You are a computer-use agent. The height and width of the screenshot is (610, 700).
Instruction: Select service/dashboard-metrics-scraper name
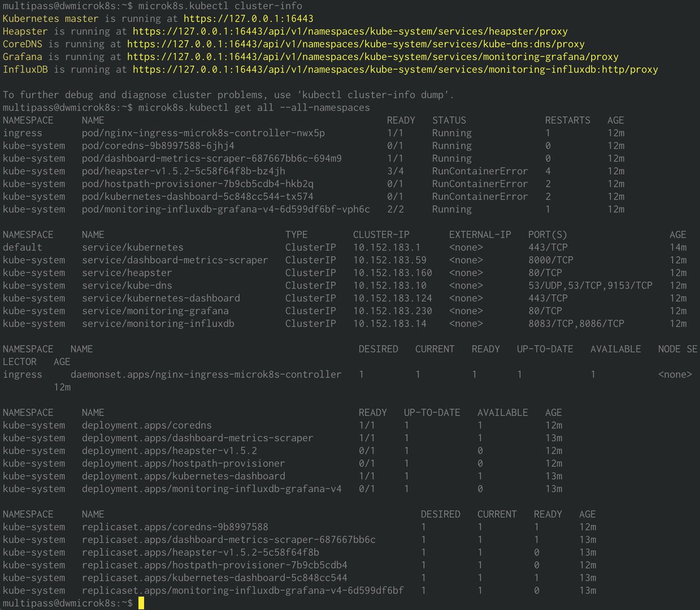pos(175,260)
